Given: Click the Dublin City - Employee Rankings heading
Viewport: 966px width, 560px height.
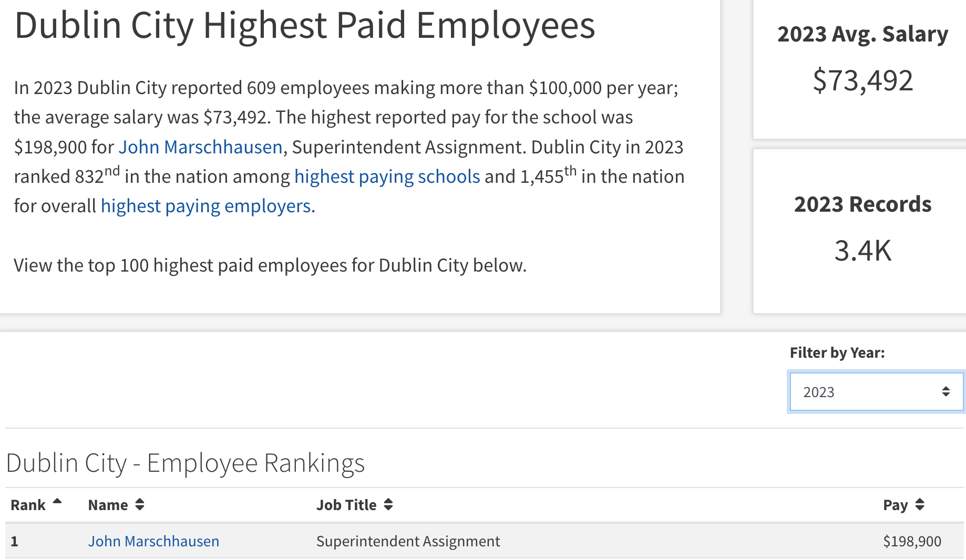Looking at the screenshot, I should [x=186, y=463].
